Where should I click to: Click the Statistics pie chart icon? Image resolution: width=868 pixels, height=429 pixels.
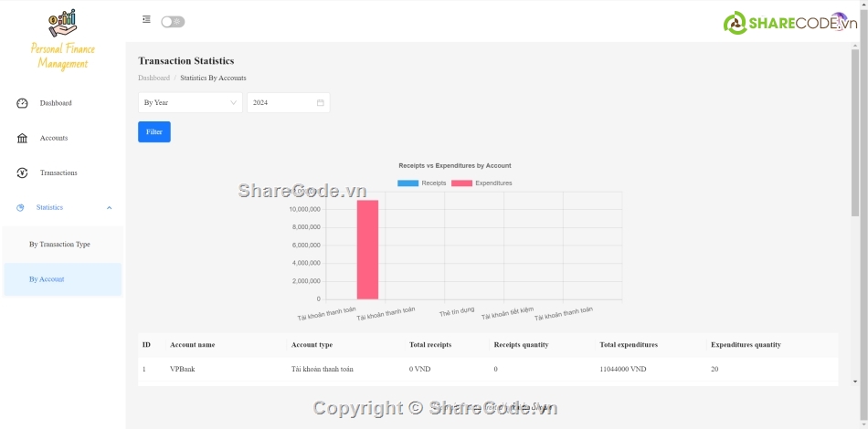tap(20, 208)
